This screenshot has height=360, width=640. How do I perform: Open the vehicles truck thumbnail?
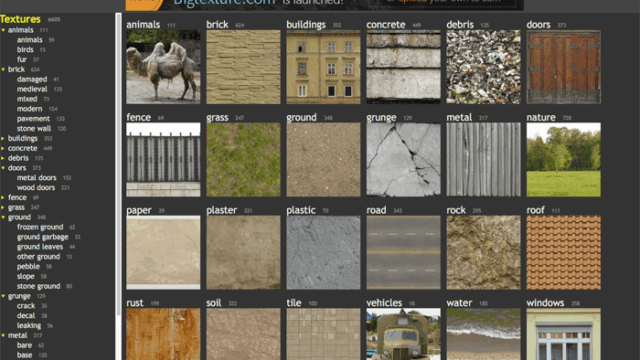(x=403, y=334)
